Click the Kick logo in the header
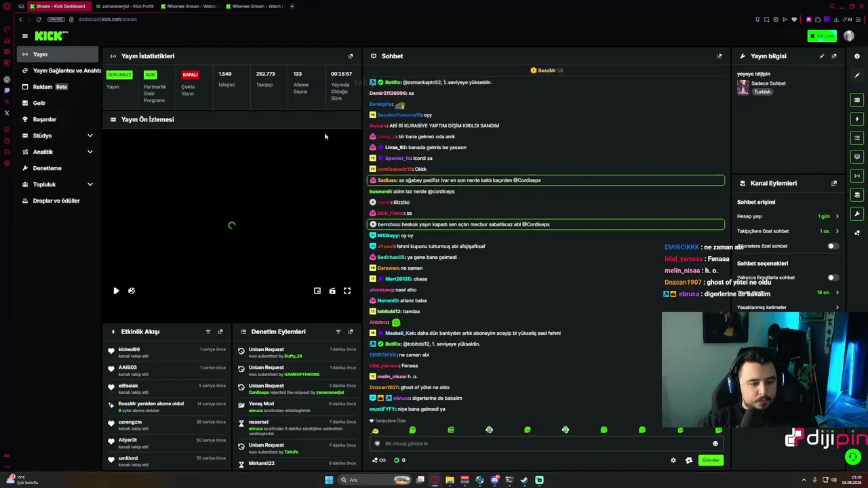The width and height of the screenshot is (868, 488). coord(52,36)
